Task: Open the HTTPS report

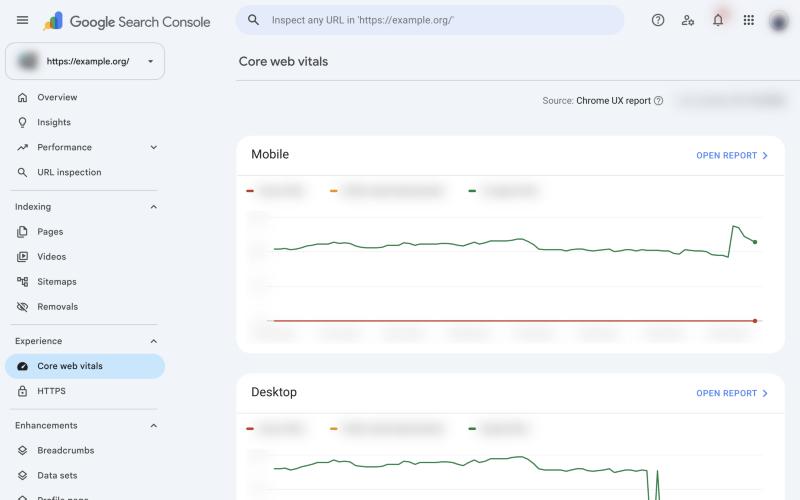Action: pos(85,391)
